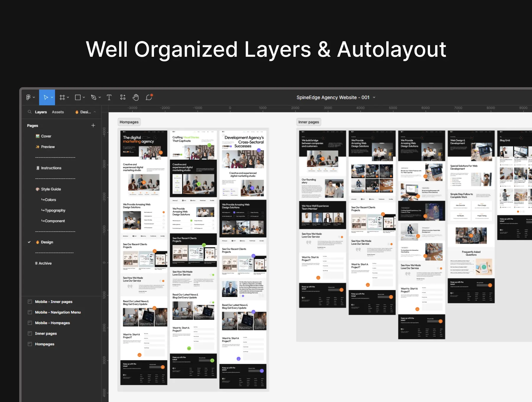Open the Figma main menu icon
Image resolution: width=532 pixels, height=402 pixels.
(x=28, y=97)
